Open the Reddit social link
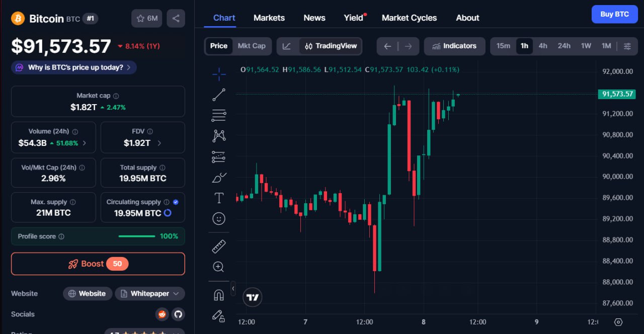This screenshot has height=334, width=644. coord(162,314)
